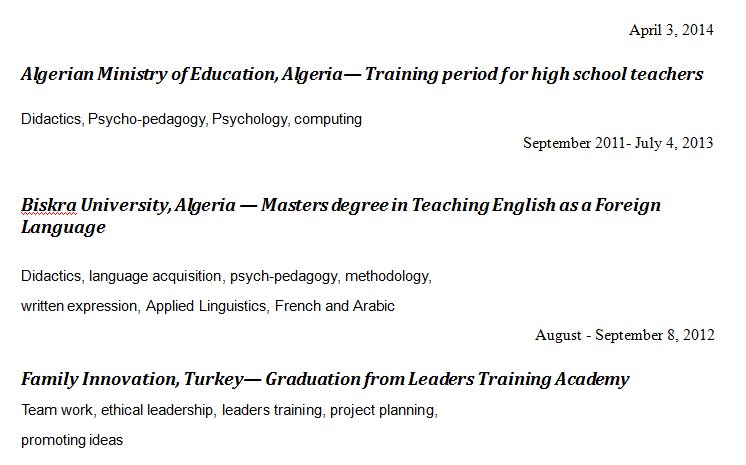Click the text "French and Arabic"
The width and height of the screenshot is (746, 465).
click(335, 306)
